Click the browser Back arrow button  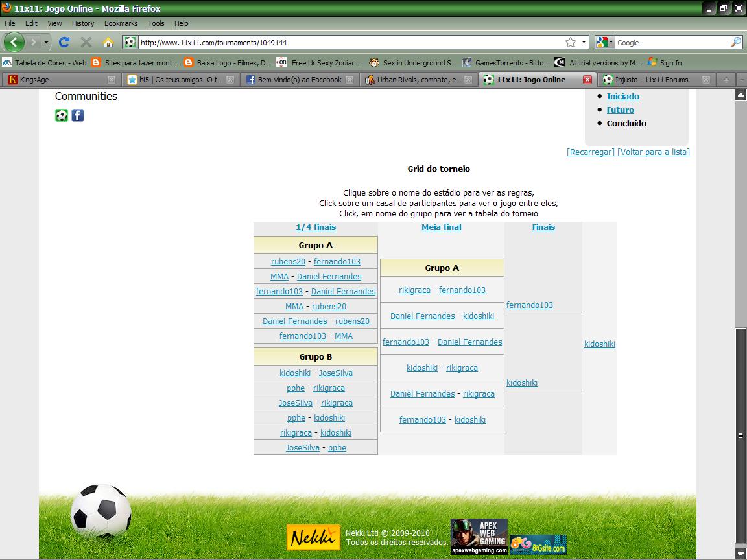tap(14, 42)
